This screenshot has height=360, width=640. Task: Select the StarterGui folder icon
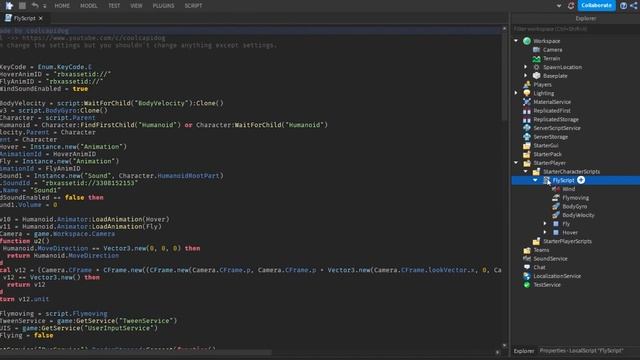[527, 145]
